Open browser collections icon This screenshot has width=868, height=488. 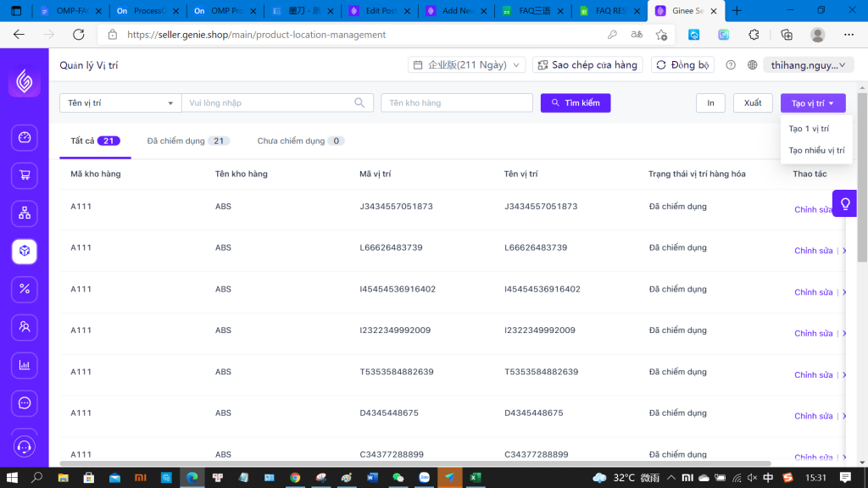pyautogui.click(x=787, y=34)
